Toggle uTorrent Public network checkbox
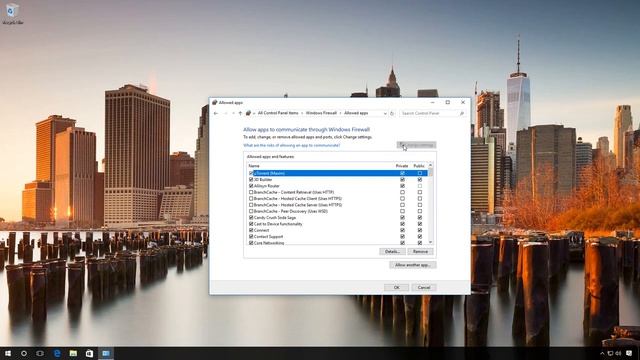640x360 pixels. (420, 173)
